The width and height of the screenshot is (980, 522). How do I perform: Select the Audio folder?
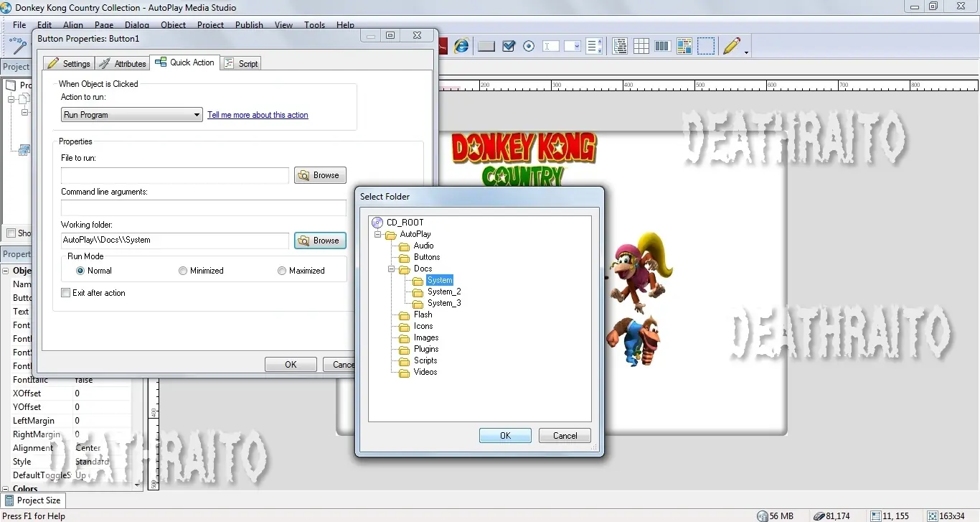tap(423, 246)
